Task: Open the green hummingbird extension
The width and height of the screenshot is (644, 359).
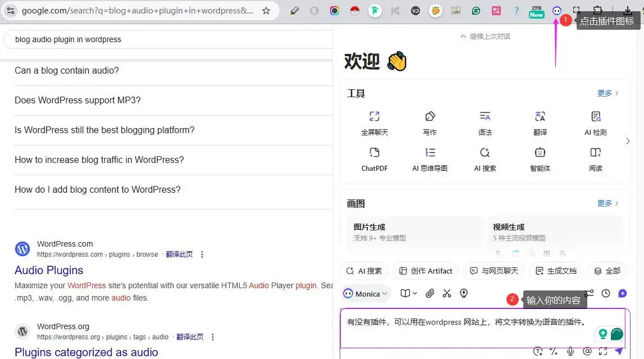Action: pyautogui.click(x=374, y=11)
